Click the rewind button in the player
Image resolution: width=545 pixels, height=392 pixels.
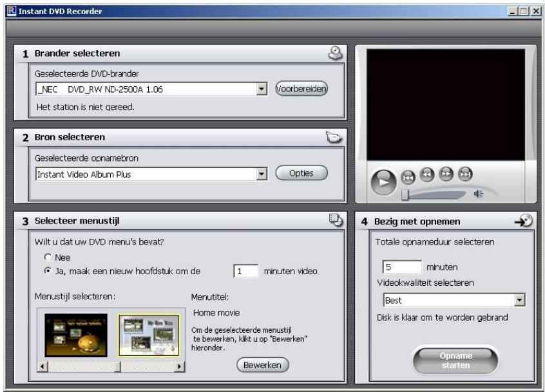pyautogui.click(x=427, y=174)
